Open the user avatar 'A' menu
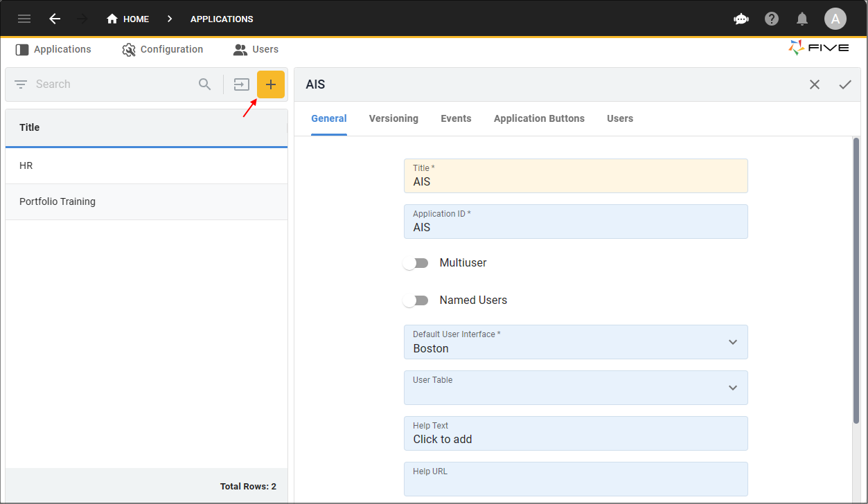This screenshot has height=504, width=868. 835,19
